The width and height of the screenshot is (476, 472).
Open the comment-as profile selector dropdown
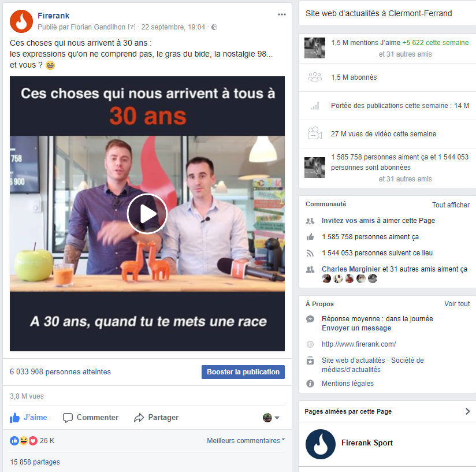(x=271, y=418)
